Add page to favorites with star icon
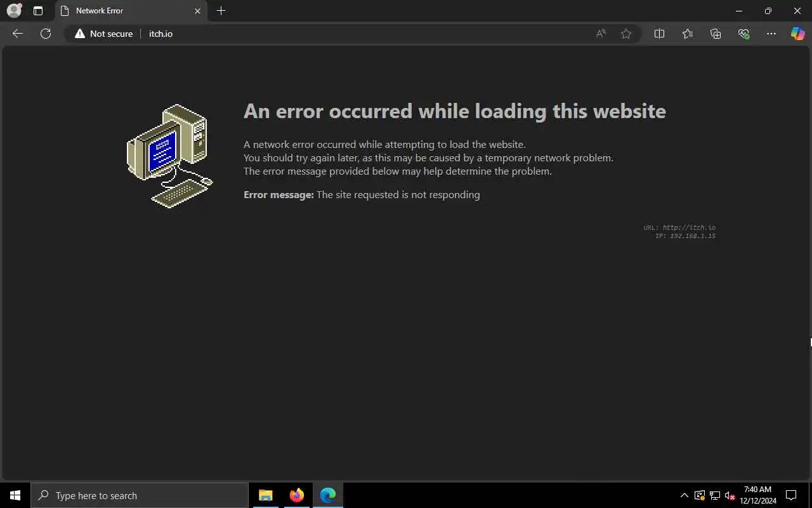The width and height of the screenshot is (812, 508). [x=626, y=34]
